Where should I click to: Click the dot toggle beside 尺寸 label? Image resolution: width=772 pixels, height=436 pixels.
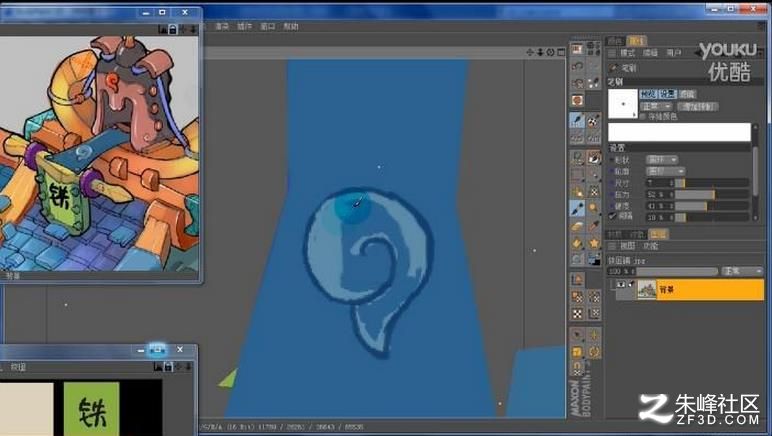coord(612,183)
